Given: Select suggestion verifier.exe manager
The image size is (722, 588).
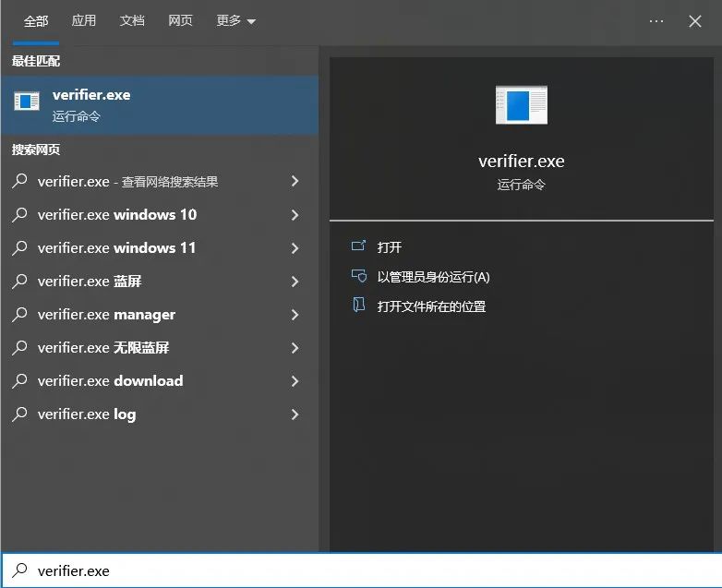Looking at the screenshot, I should pos(160,315).
